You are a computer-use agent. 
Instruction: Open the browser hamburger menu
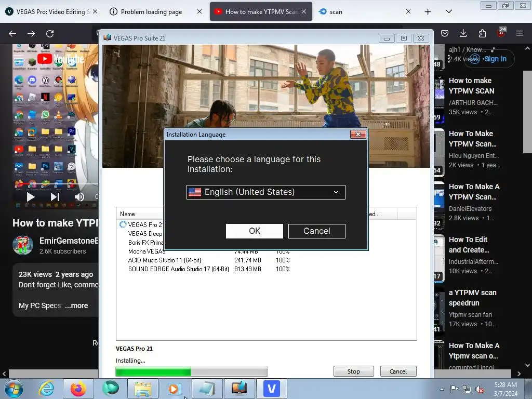(x=520, y=33)
